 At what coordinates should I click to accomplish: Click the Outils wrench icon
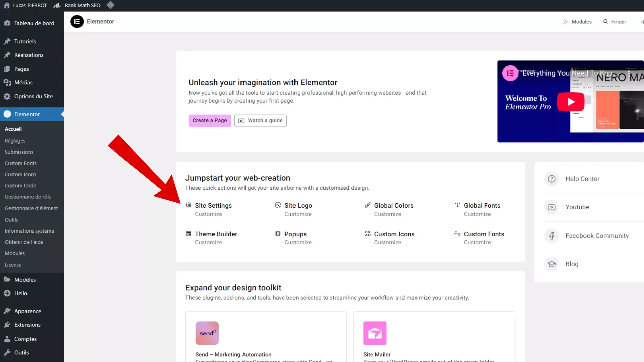[x=7, y=352]
